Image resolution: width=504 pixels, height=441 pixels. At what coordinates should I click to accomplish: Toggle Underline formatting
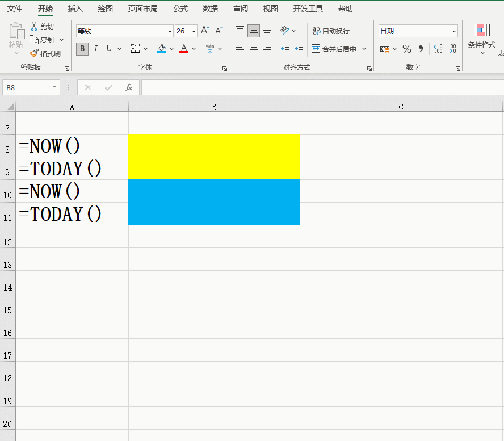point(110,49)
